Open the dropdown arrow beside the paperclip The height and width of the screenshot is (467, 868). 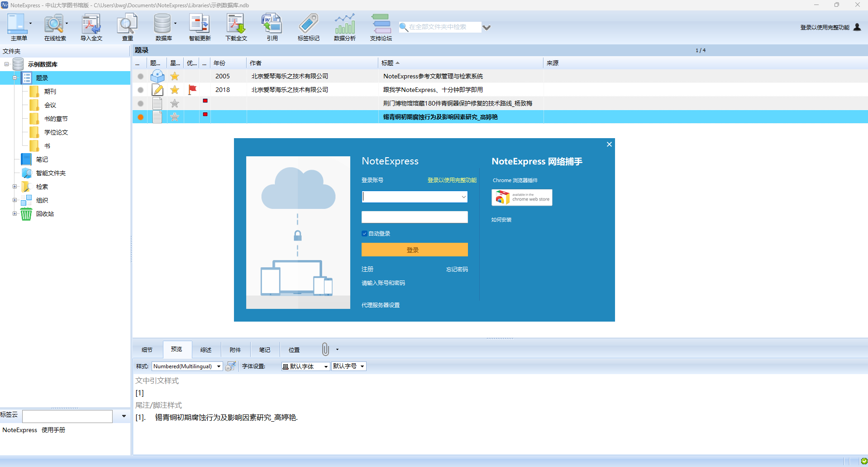point(337,350)
